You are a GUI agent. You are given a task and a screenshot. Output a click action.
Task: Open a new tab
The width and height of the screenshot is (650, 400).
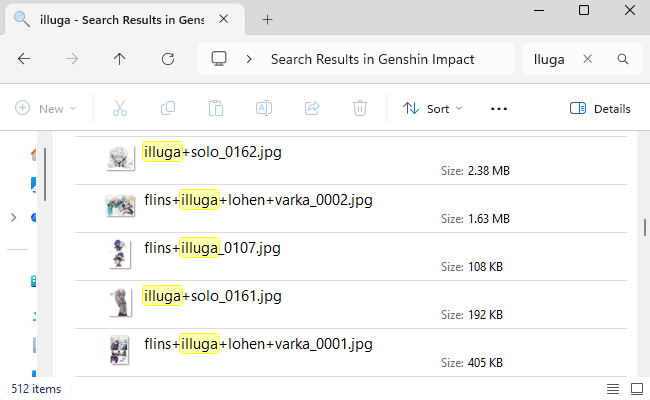[x=268, y=19]
